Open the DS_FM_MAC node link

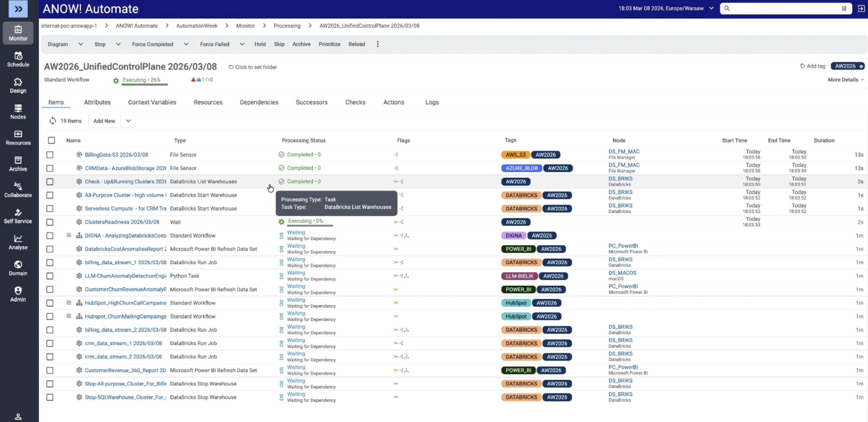click(624, 152)
